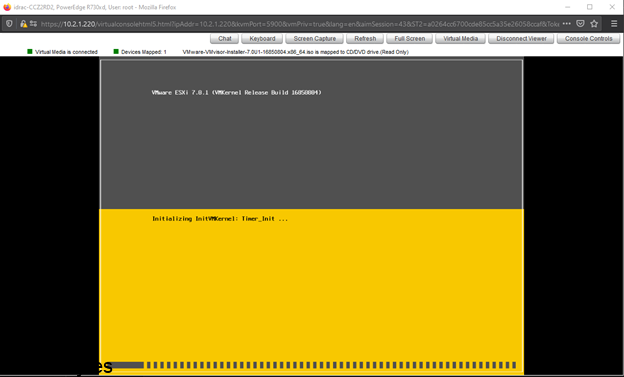Screen dimensions: 624x377
Task: Click the padlock security warning icon
Action: pos(23,24)
